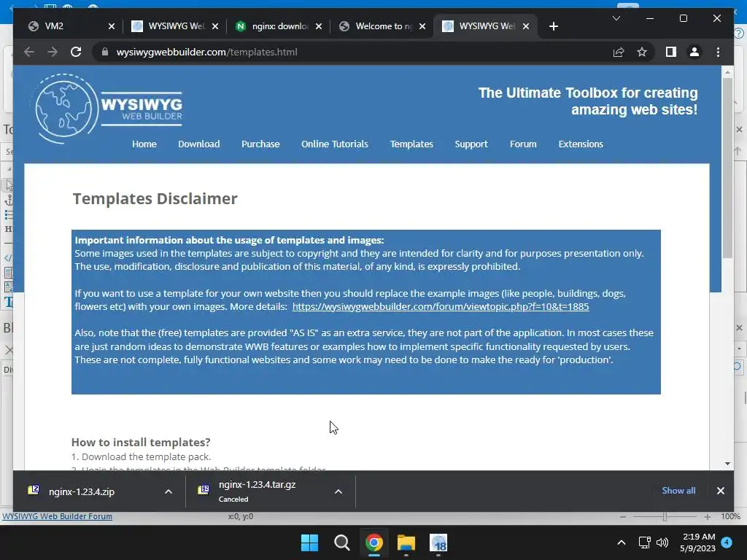
Task: Share this page icon in address bar
Action: 619,52
